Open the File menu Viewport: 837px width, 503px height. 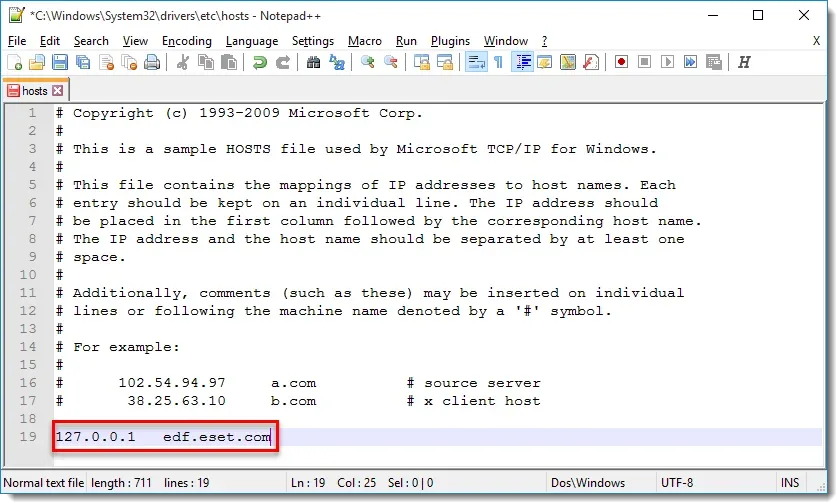click(17, 41)
